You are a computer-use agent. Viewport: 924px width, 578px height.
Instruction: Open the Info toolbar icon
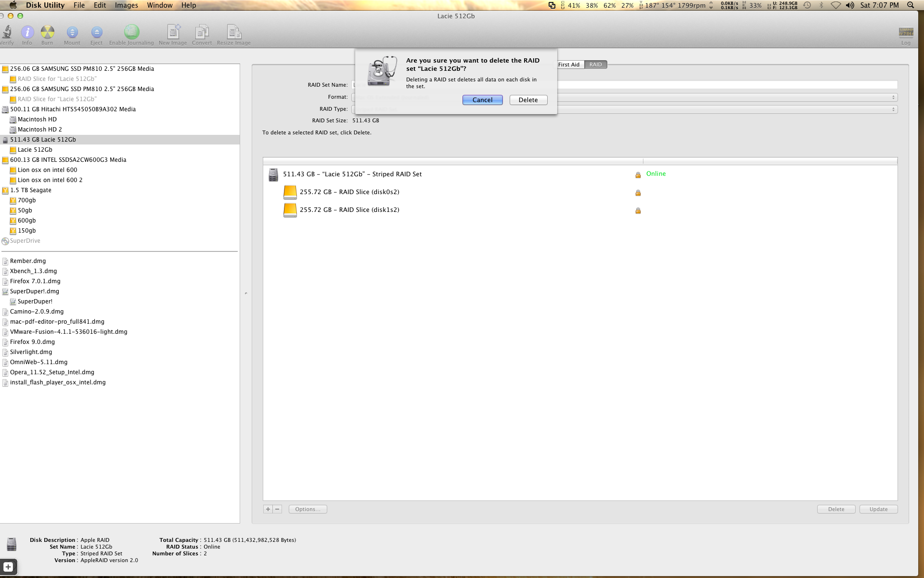27,32
